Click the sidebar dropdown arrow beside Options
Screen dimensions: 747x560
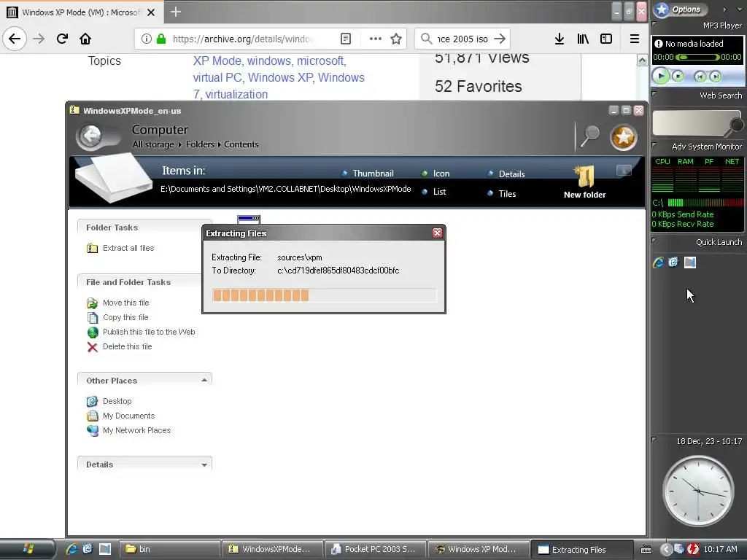coord(739,9)
